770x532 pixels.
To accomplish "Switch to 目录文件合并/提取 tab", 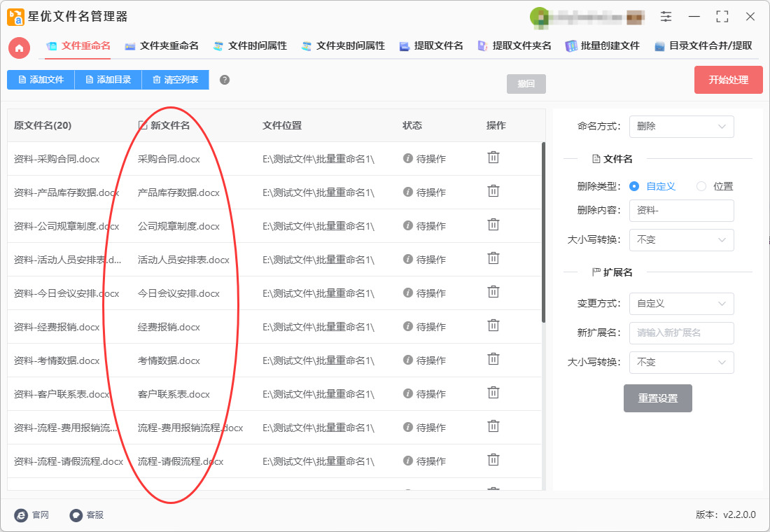I will pyautogui.click(x=703, y=46).
